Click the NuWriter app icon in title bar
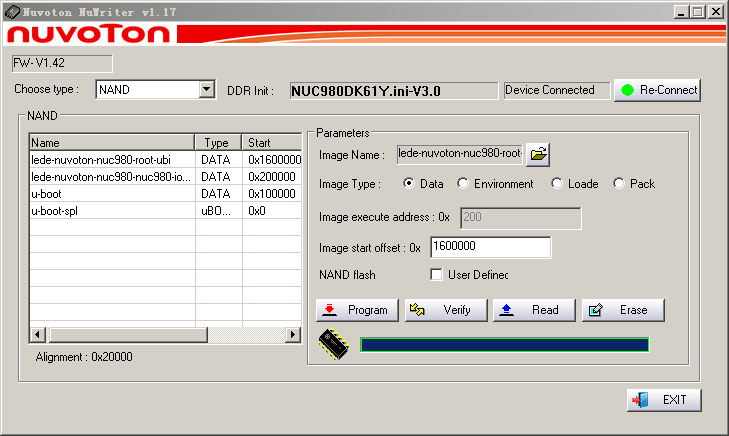 [12, 12]
